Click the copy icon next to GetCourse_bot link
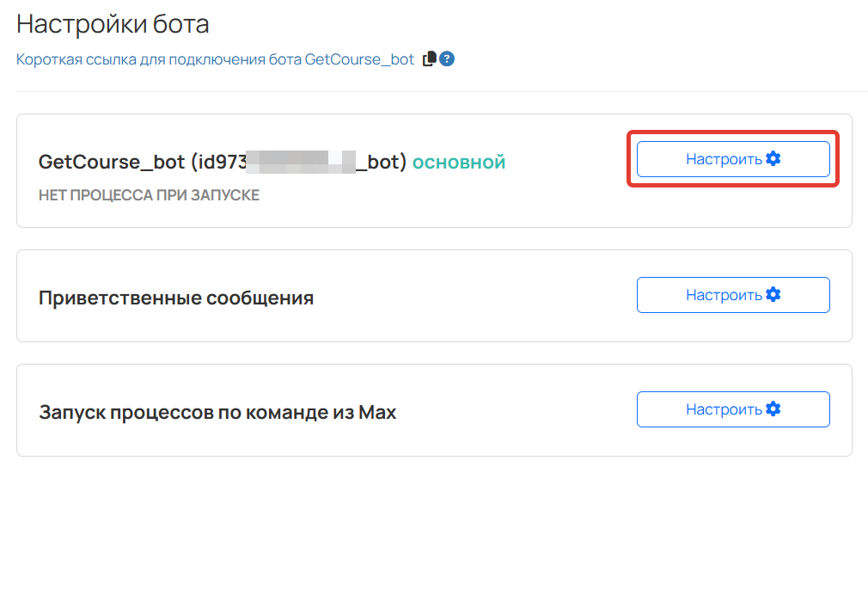This screenshot has height=596, width=868. [x=429, y=58]
